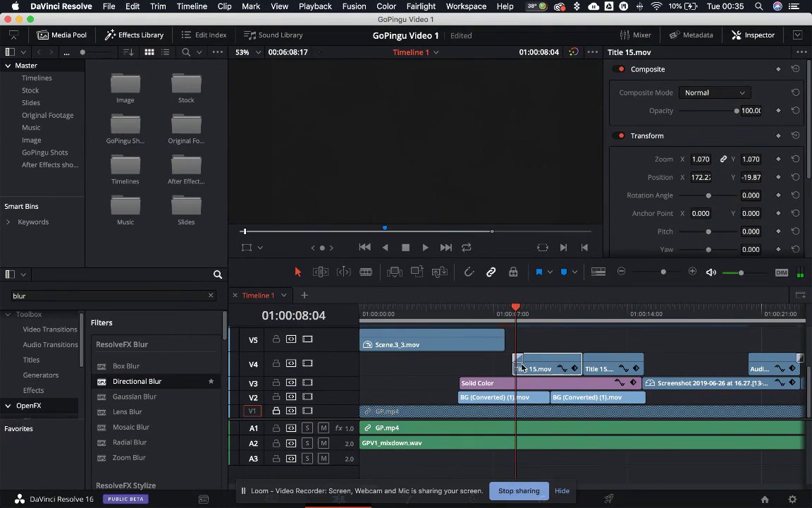Open macOS Spotlight search icon
812x508 pixels.
point(758,6)
